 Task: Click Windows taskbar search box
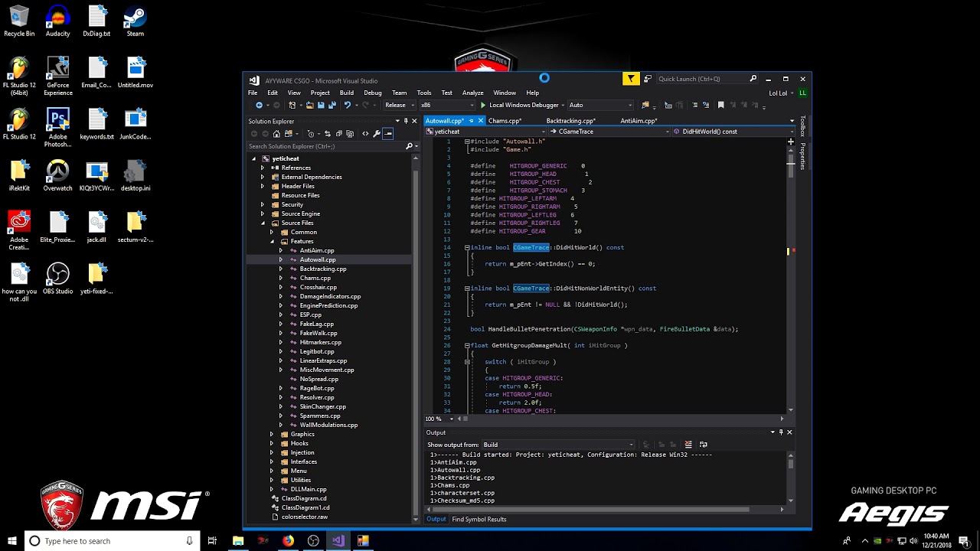[112, 541]
